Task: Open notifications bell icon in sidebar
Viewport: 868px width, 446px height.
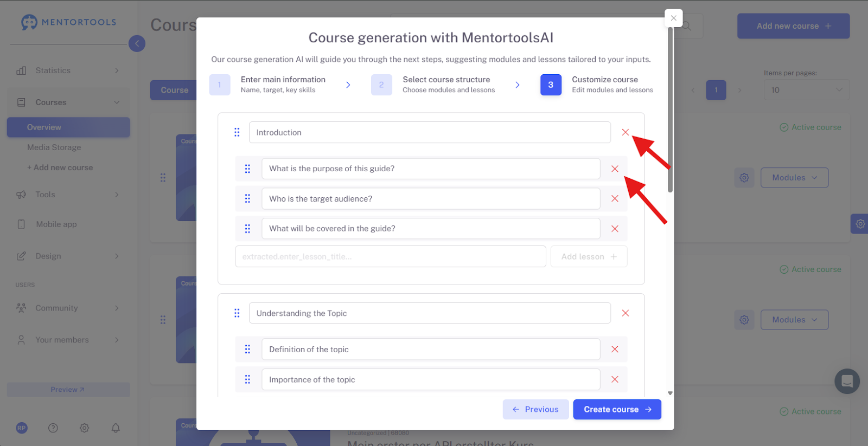Action: 116,428
